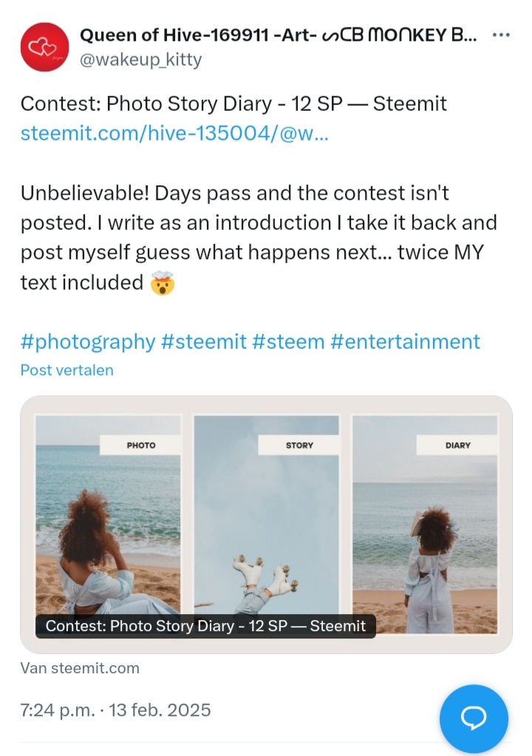
Task: Click the Contest: Photo Story Diary card caption
Action: 205,626
